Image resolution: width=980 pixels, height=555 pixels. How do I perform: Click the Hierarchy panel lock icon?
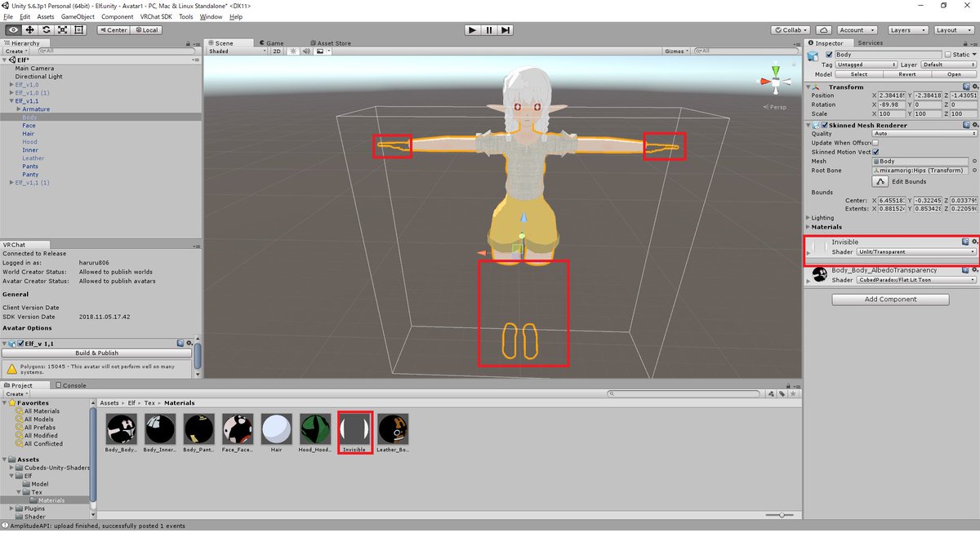[x=188, y=42]
